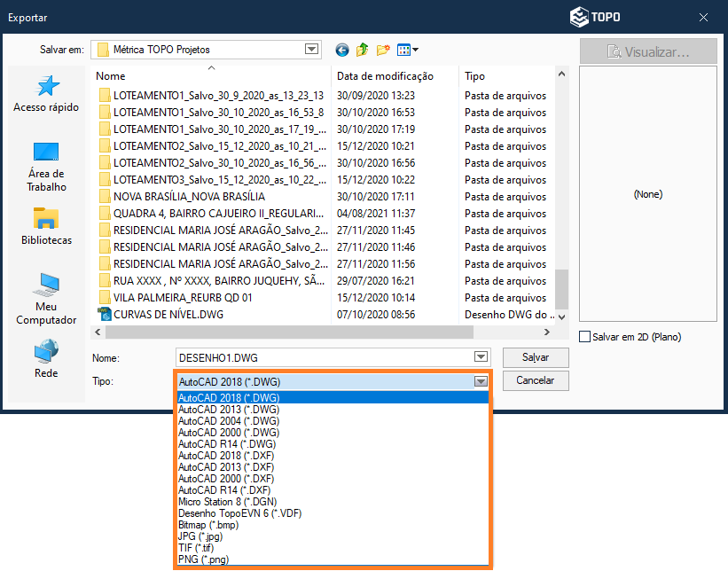Open Rede network location
The height and width of the screenshot is (571, 728).
click(x=46, y=359)
